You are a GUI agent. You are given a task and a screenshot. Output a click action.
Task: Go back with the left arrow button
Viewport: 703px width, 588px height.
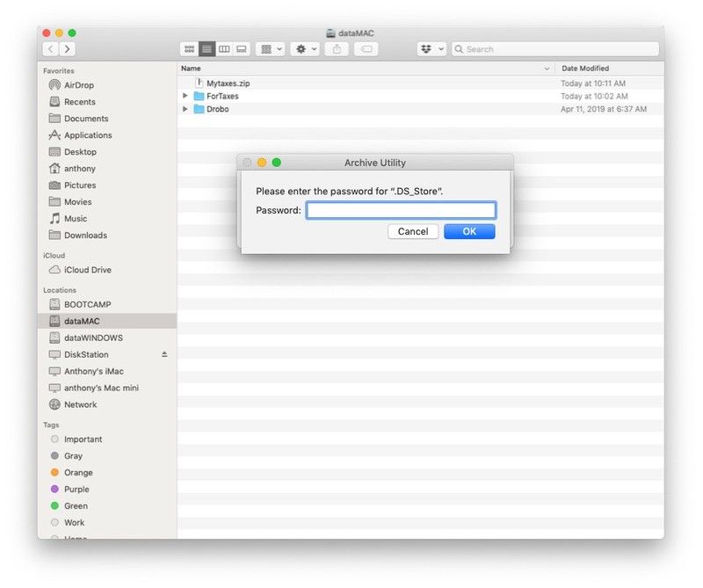click(x=51, y=49)
